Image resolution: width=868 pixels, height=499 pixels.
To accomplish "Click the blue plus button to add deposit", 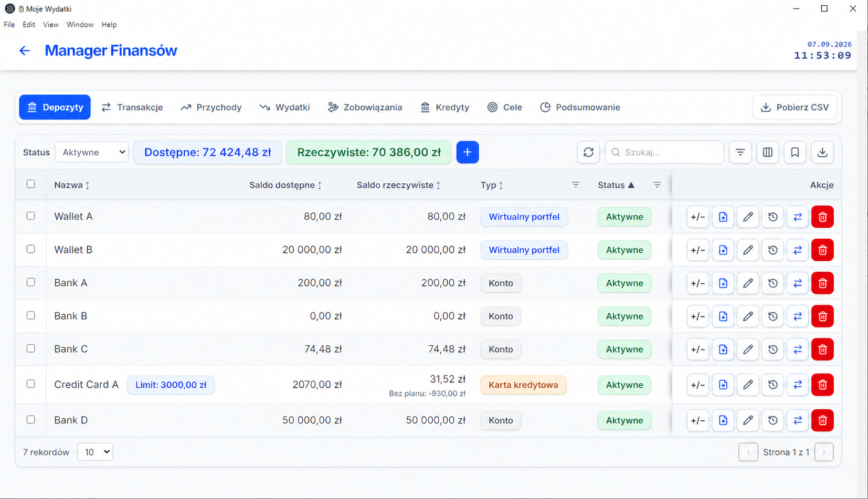I will 468,152.
